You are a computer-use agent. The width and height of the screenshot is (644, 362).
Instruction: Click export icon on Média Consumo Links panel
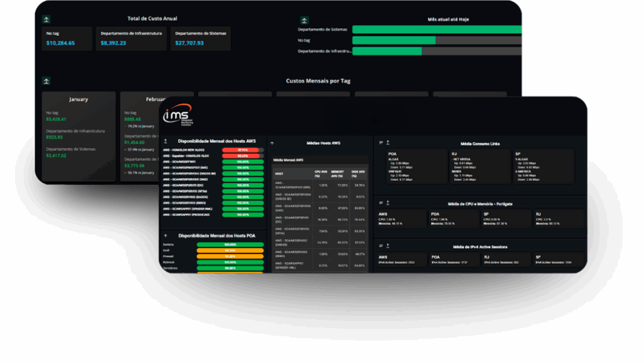388,143
